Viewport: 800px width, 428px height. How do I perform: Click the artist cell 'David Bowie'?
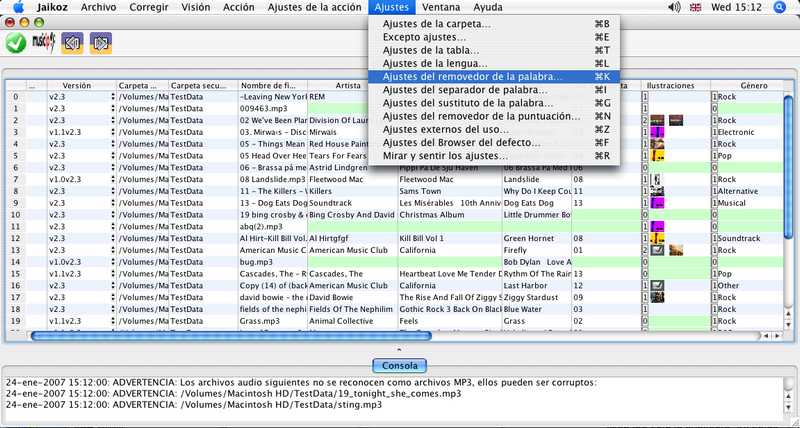[353, 297]
